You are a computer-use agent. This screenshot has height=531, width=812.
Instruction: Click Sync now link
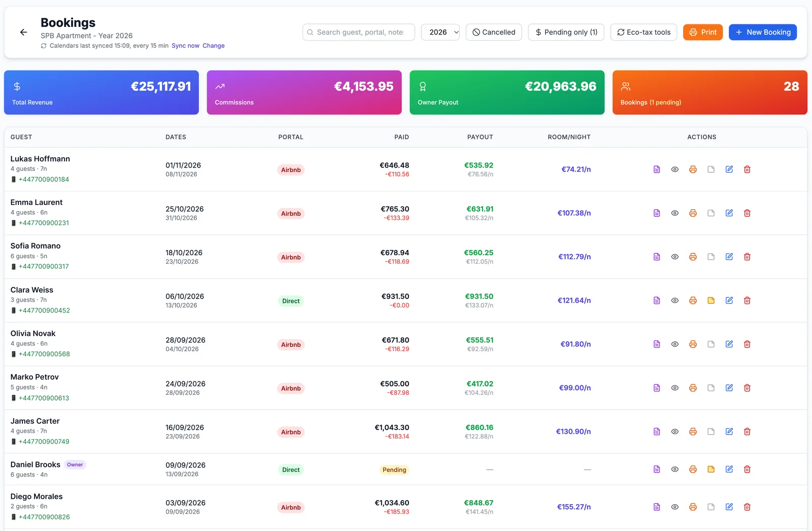185,46
